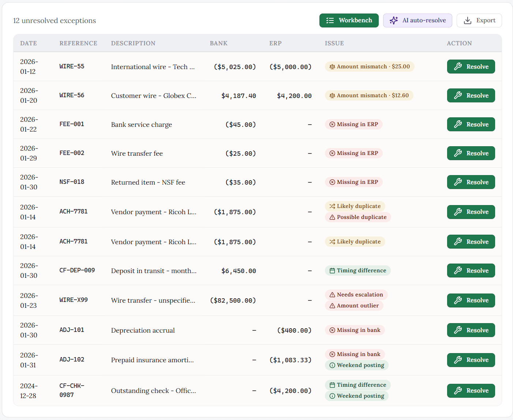
Task: Resolve the WIRE-55 exception
Action: (x=471, y=67)
